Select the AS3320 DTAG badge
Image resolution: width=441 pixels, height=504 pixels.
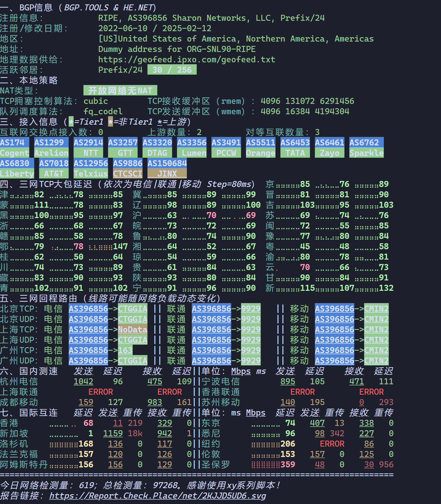[157, 148]
